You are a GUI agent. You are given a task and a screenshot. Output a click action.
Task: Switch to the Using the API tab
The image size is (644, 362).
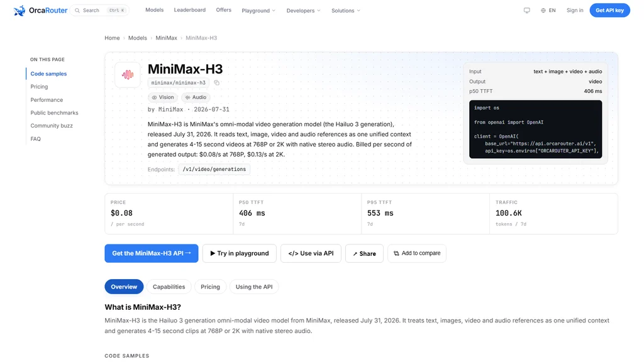coord(254,287)
